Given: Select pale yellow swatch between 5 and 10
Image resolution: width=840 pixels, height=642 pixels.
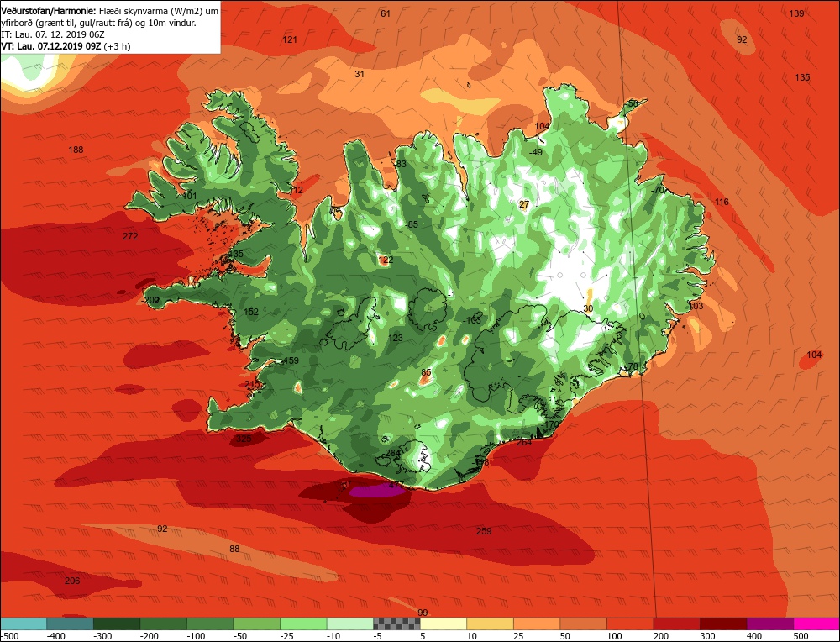Looking at the screenshot, I should (443, 624).
